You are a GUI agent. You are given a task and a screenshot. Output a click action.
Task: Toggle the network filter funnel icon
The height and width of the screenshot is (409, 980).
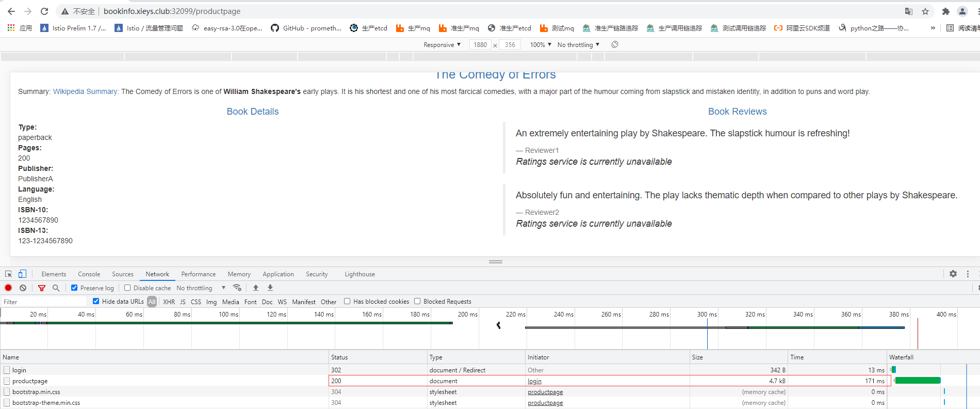click(42, 288)
